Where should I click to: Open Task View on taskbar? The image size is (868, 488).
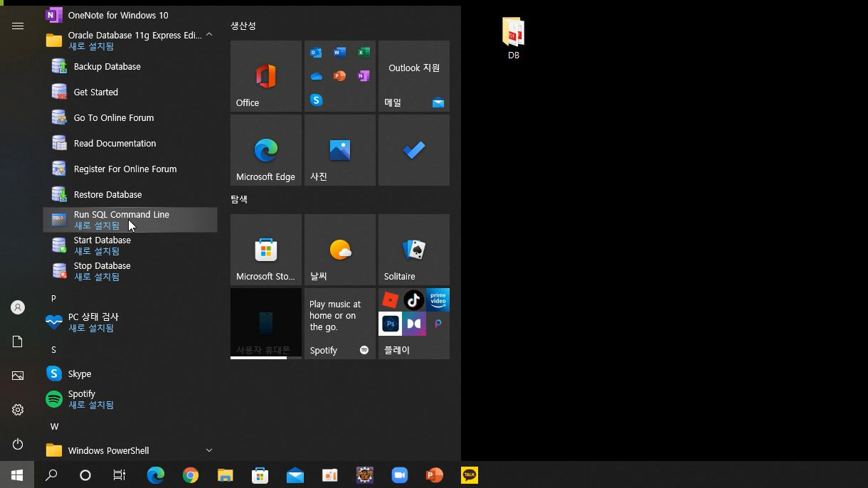click(120, 474)
